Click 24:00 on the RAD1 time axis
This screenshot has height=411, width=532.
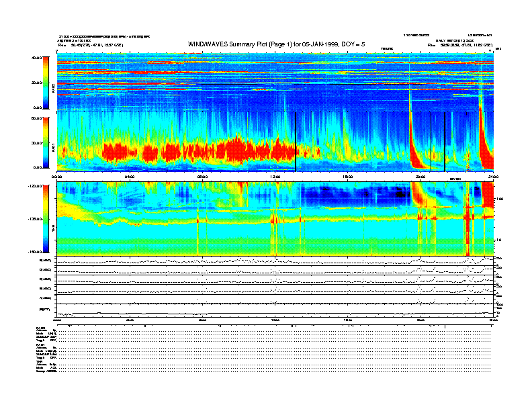point(493,177)
